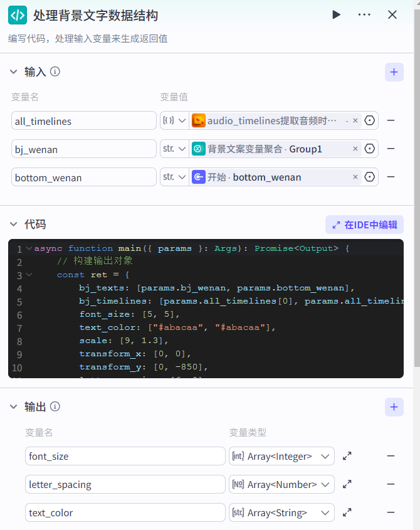Open str type dropdown for bottom_wenan
The image size is (420, 530).
[x=174, y=177]
